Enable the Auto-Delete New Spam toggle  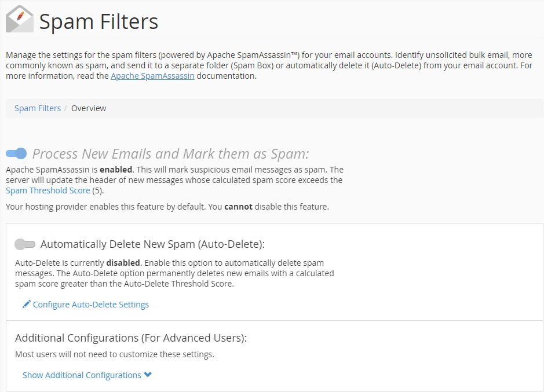tap(25, 244)
